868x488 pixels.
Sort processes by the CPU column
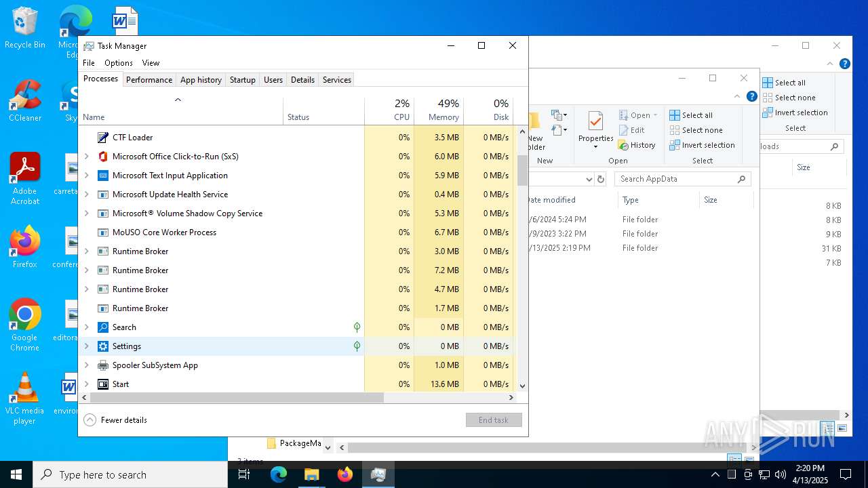tap(389, 110)
